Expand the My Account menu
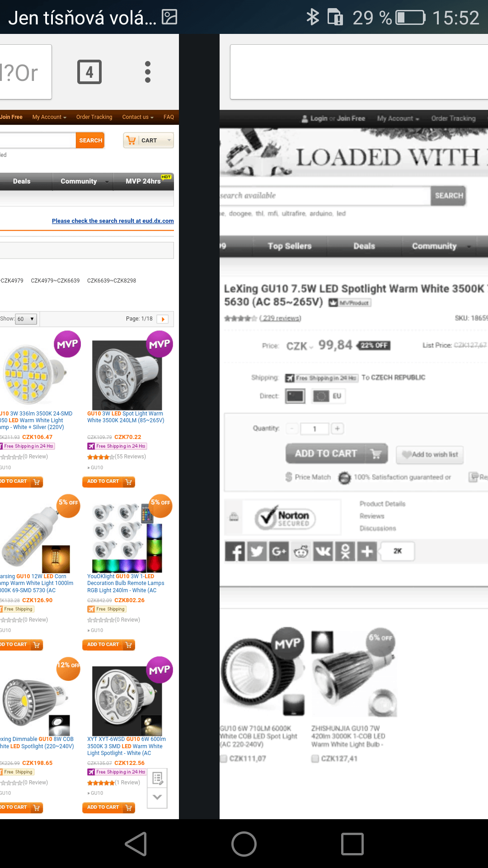Image resolution: width=488 pixels, height=868 pixels. pyautogui.click(x=49, y=117)
